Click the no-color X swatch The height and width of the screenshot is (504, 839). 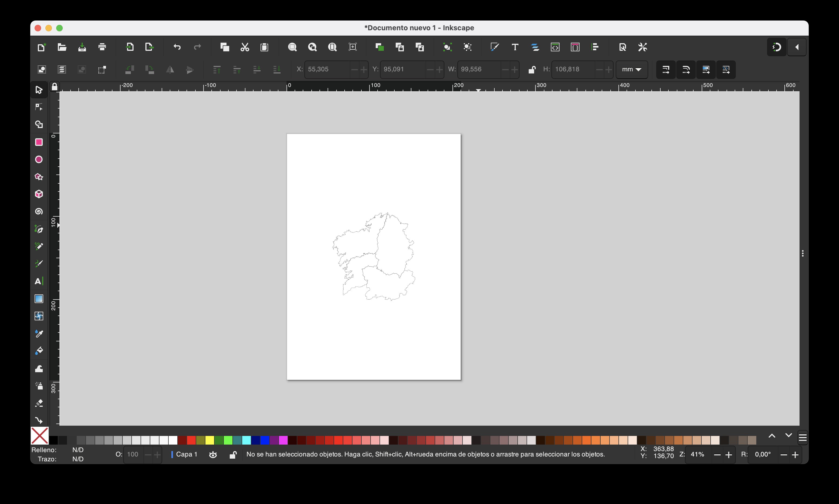coord(40,435)
